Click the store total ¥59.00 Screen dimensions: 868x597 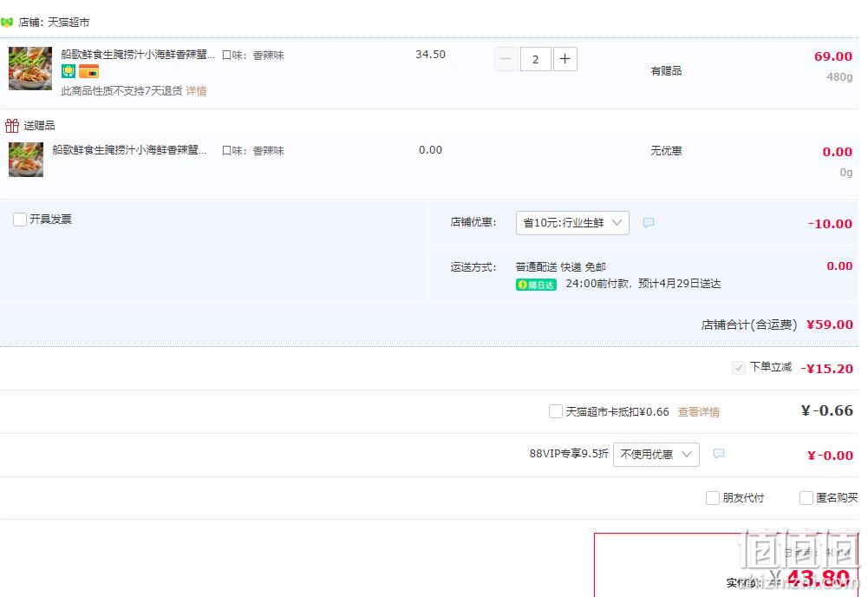pyautogui.click(x=829, y=325)
